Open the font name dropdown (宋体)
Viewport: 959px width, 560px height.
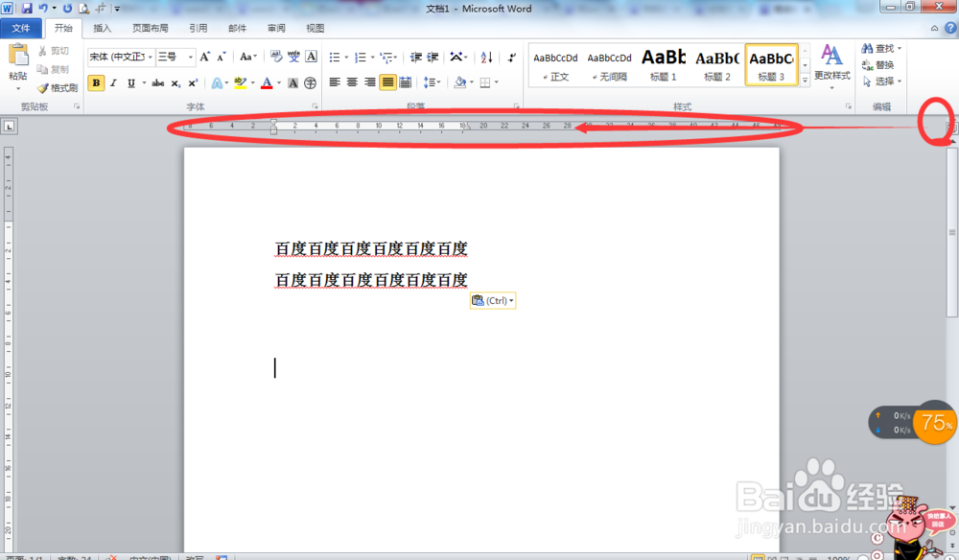click(x=150, y=57)
